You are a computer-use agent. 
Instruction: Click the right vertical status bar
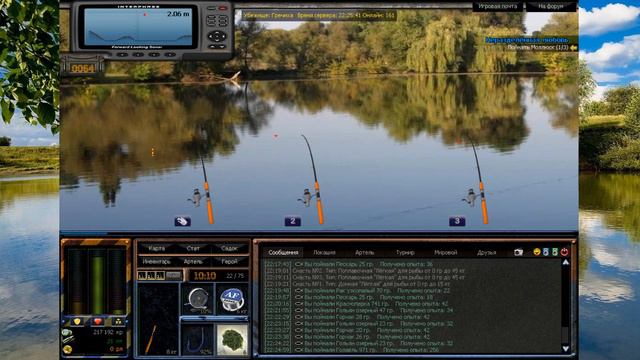point(118,282)
